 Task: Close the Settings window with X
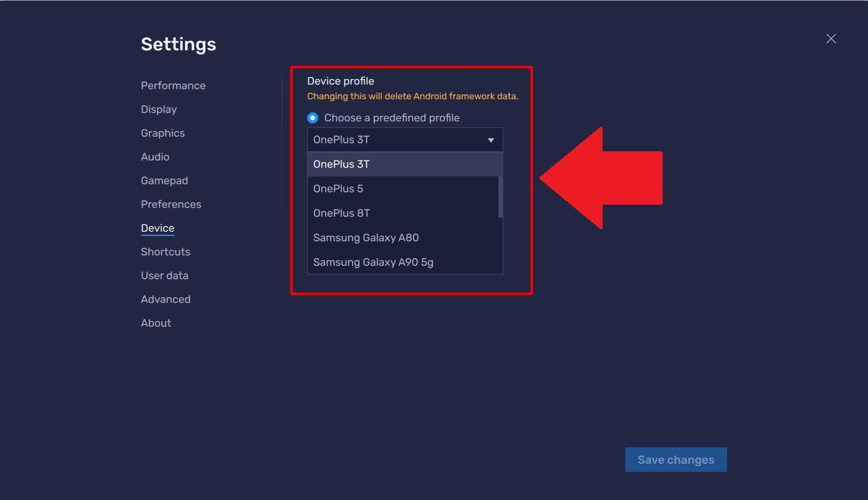point(831,39)
